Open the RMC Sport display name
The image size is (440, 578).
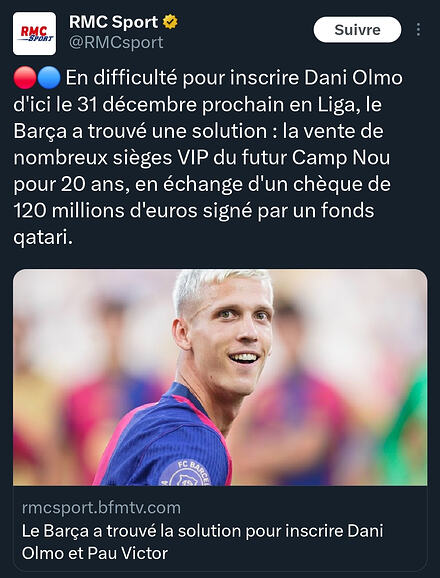(114, 22)
